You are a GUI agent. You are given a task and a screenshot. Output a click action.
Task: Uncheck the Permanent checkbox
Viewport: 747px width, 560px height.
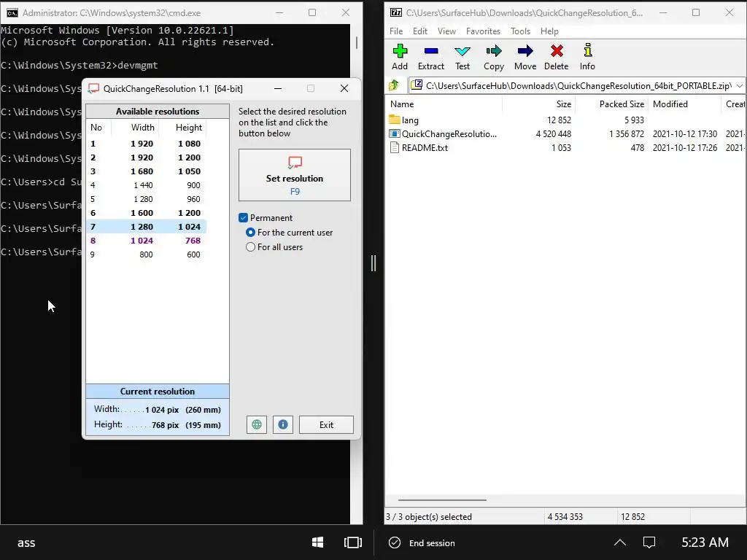tap(244, 217)
